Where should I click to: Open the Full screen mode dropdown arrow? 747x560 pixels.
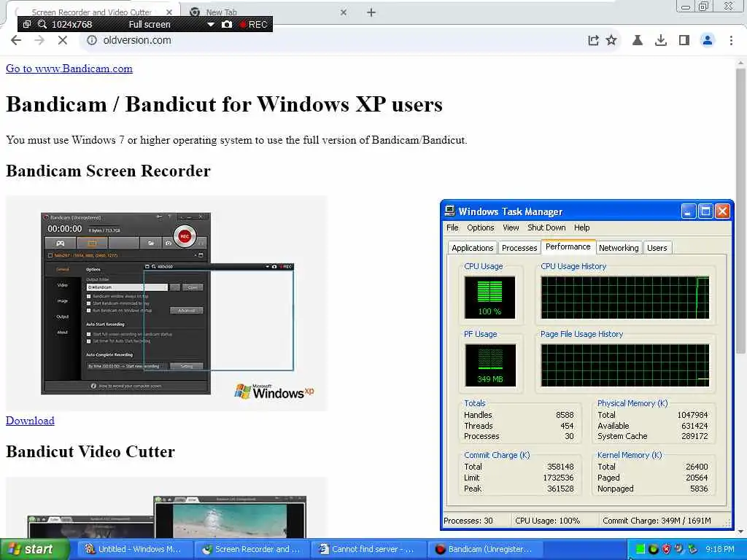coord(211,24)
